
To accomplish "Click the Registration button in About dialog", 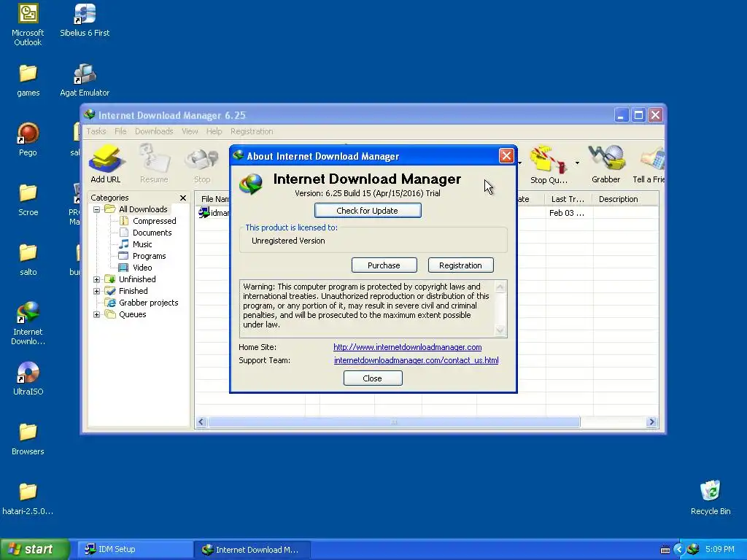I will 460,265.
